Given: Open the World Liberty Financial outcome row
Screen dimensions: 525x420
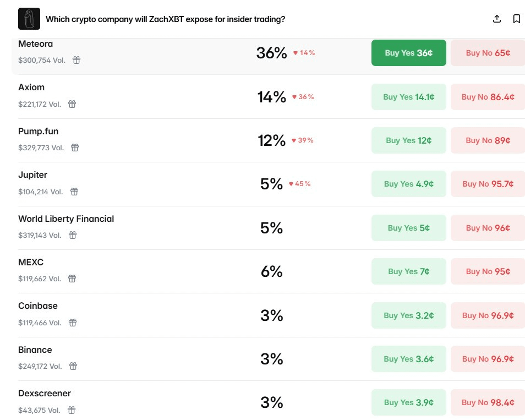Looking at the screenshot, I should coord(66,219).
